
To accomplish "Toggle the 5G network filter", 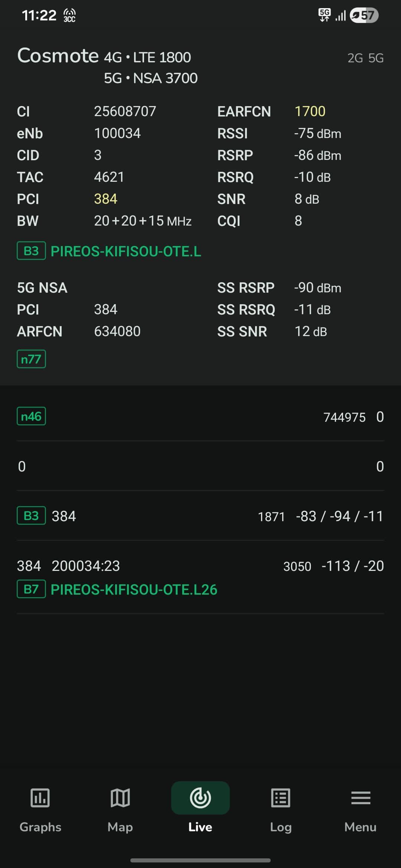I will [x=376, y=58].
